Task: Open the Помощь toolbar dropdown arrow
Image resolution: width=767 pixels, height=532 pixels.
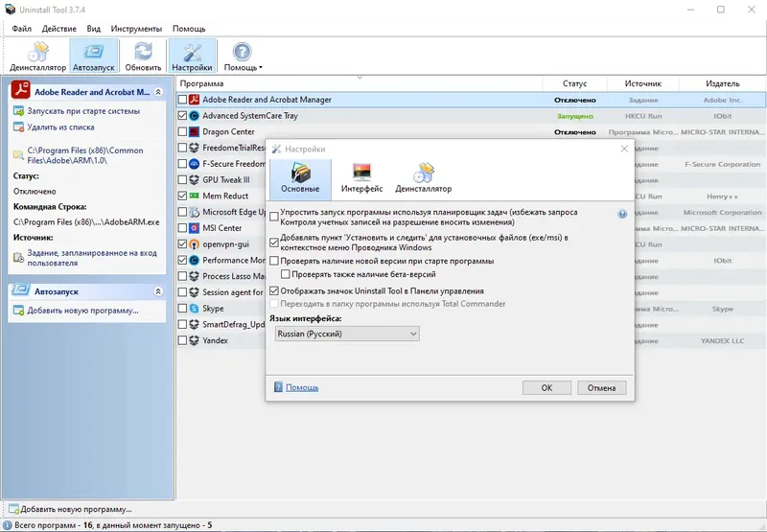Action: pyautogui.click(x=261, y=68)
